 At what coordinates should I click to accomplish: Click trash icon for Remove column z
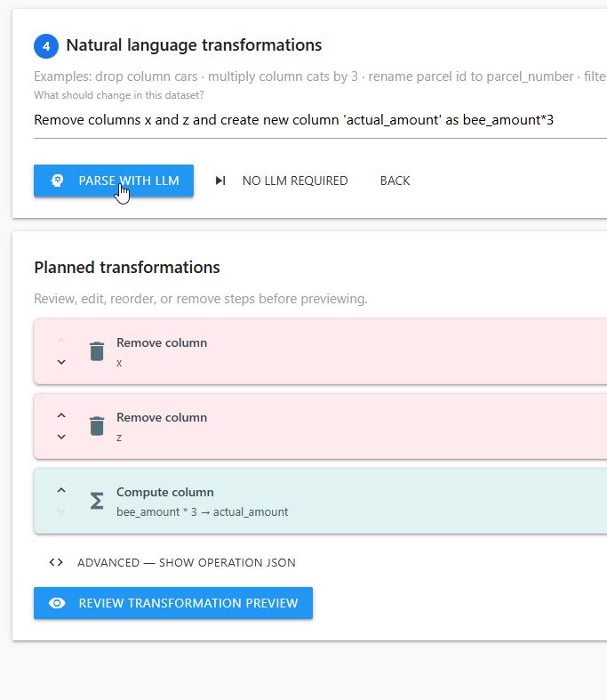pos(97,426)
